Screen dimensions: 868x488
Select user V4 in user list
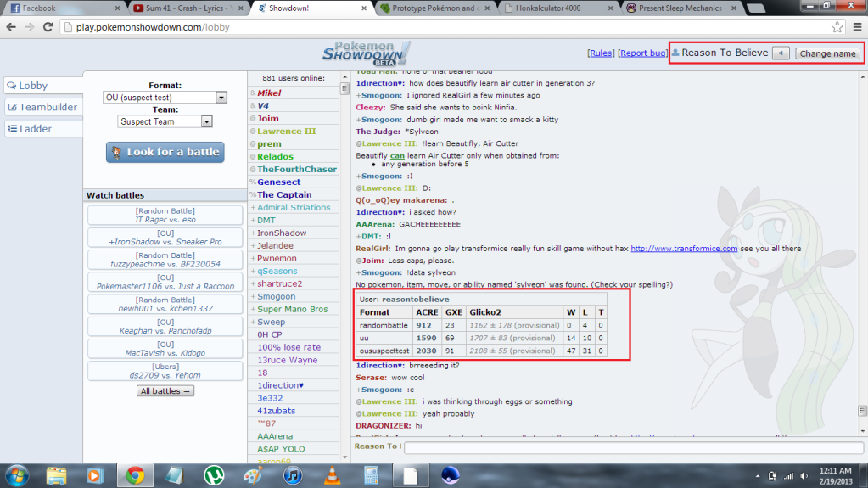(x=262, y=106)
